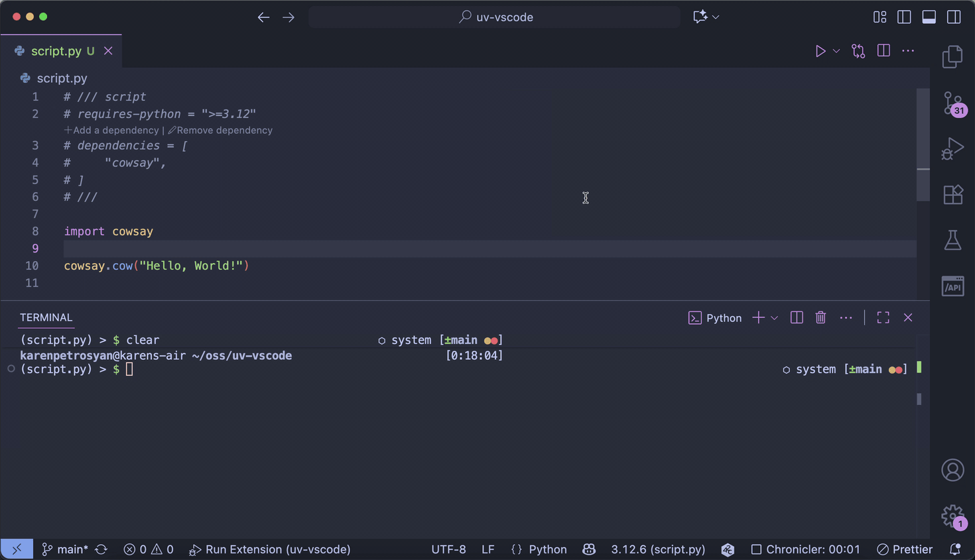Open the Run and Debug view
Image resolution: width=975 pixels, height=560 pixels.
coord(952,148)
